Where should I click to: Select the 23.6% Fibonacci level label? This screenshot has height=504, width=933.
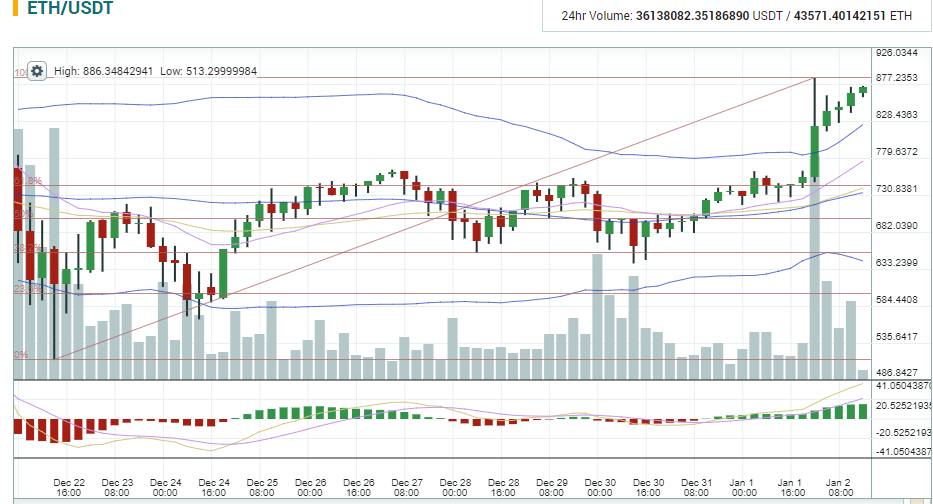(26, 288)
